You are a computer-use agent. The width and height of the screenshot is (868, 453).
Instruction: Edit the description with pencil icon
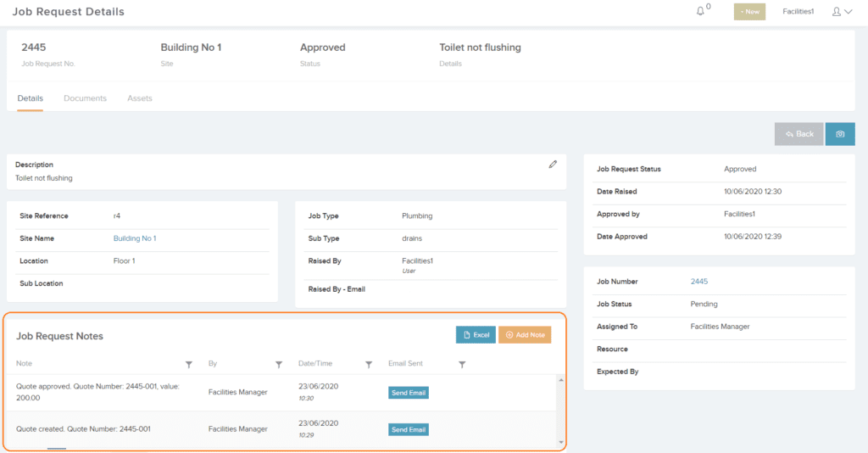(x=553, y=165)
